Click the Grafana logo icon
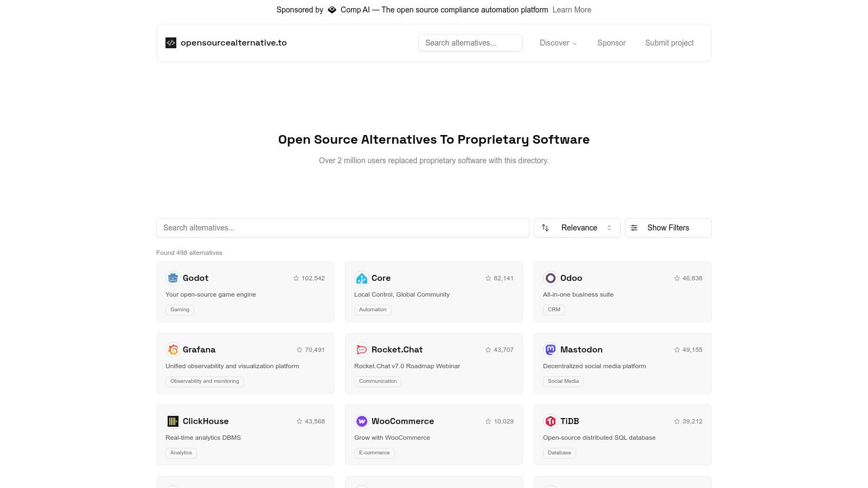This screenshot has height=488, width=868. pos(173,350)
